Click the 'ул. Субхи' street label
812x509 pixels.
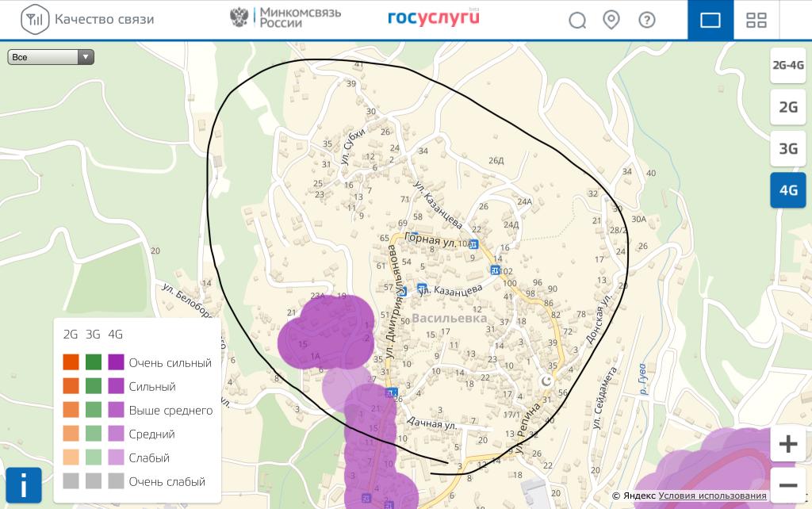pyautogui.click(x=353, y=146)
